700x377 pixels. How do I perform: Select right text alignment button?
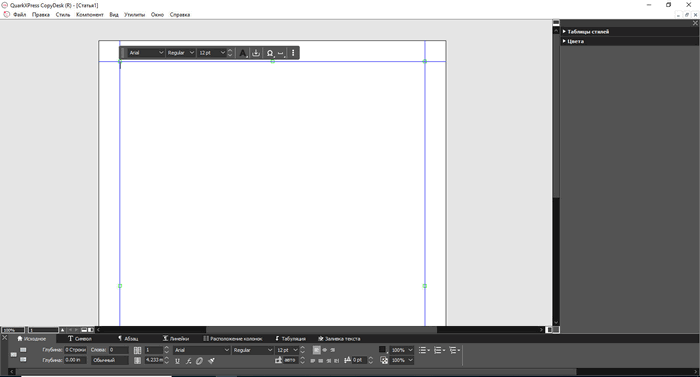(333, 350)
